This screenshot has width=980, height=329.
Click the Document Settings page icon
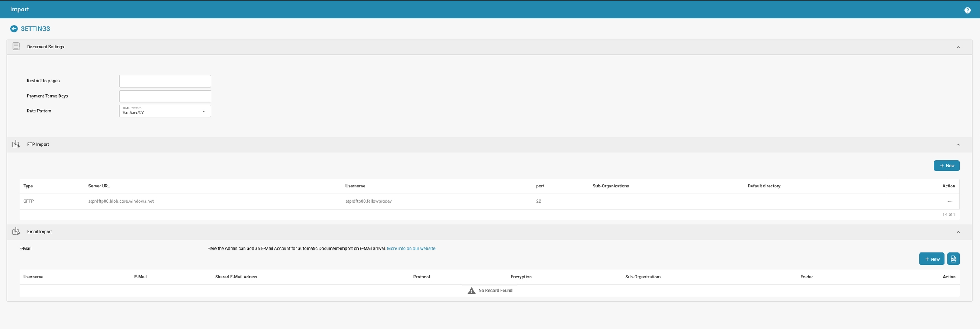tap(16, 46)
